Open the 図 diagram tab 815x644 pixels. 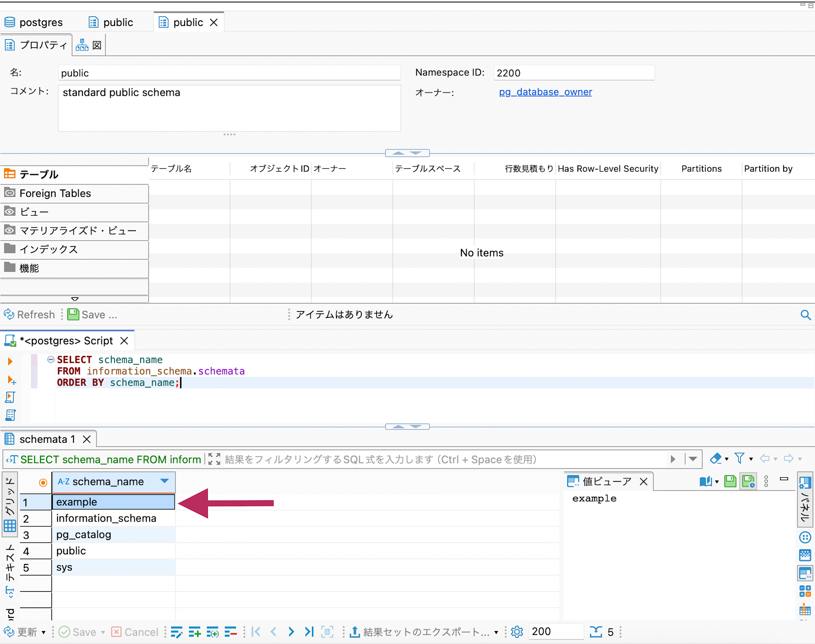[x=89, y=45]
